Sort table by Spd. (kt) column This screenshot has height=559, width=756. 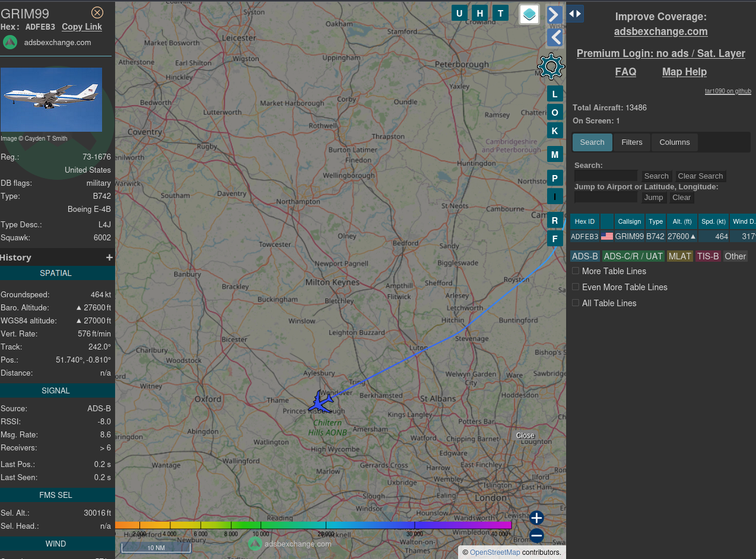(713, 221)
